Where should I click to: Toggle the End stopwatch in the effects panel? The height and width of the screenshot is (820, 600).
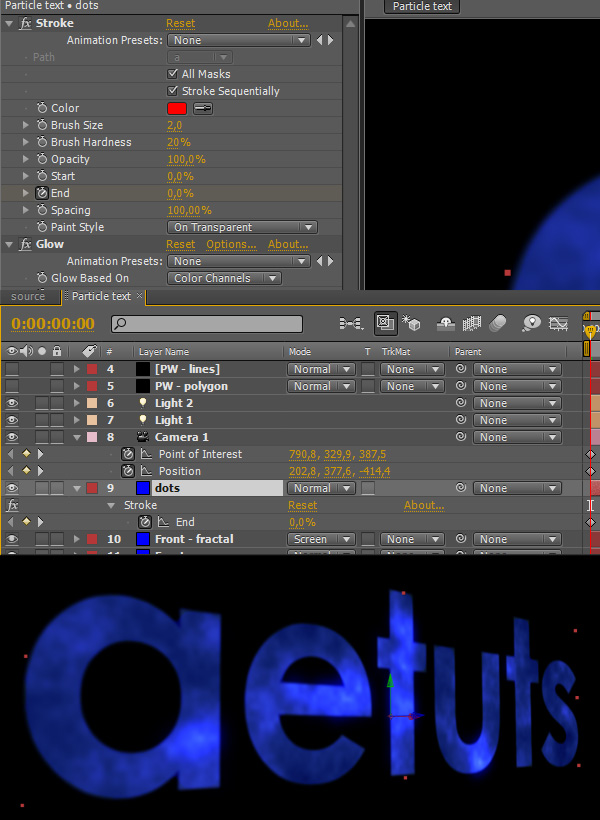pyautogui.click(x=42, y=193)
